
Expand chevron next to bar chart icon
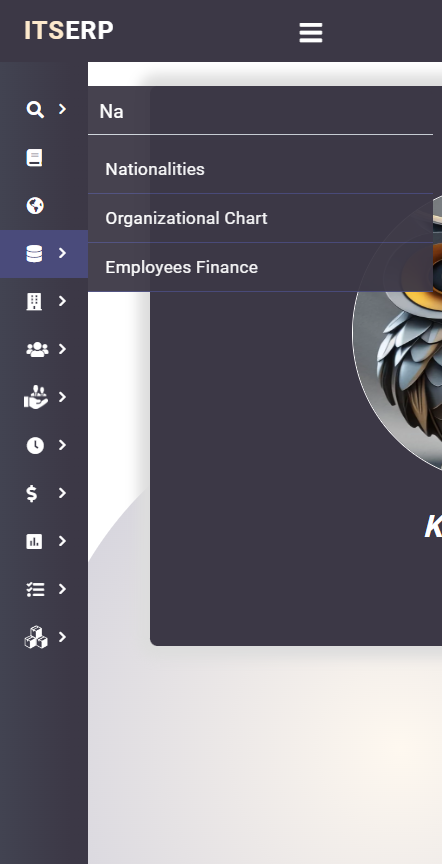click(x=62, y=541)
